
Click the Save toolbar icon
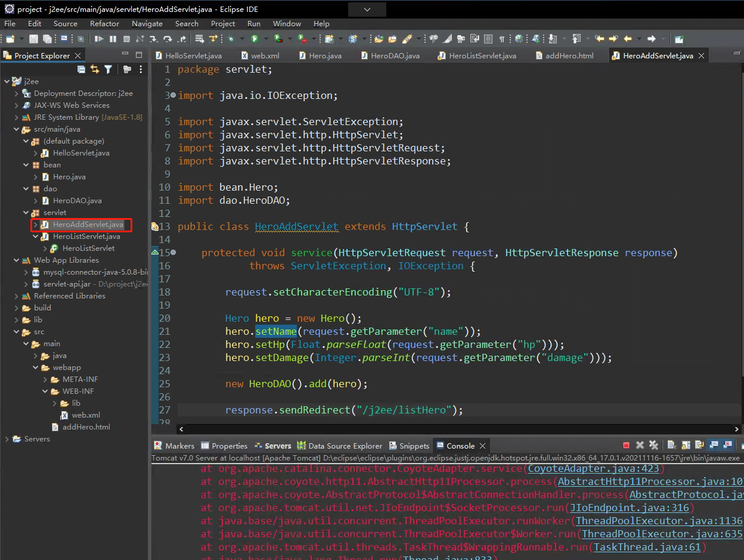[33, 39]
